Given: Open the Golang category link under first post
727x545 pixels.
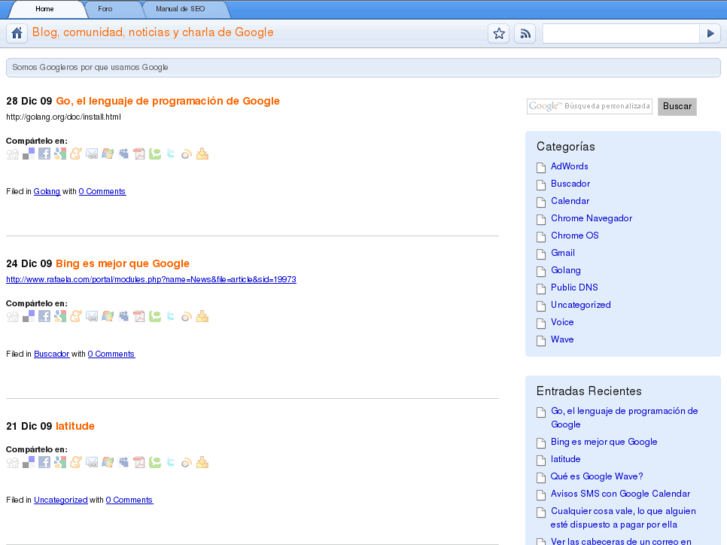Looking at the screenshot, I should [47, 191].
